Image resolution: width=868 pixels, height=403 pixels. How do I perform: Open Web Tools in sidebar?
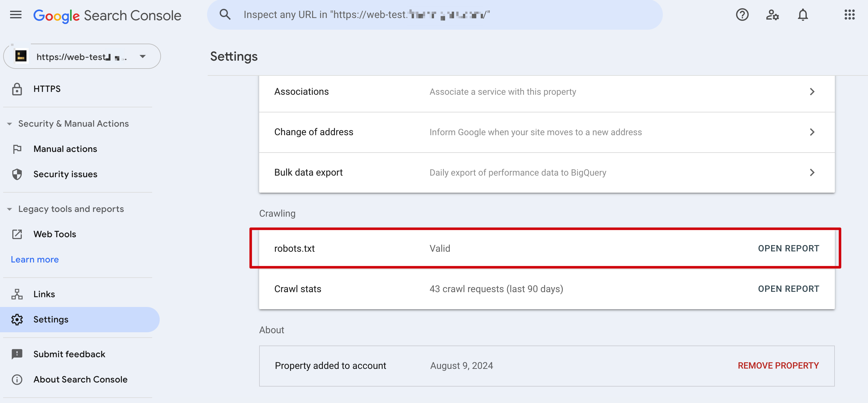[55, 234]
